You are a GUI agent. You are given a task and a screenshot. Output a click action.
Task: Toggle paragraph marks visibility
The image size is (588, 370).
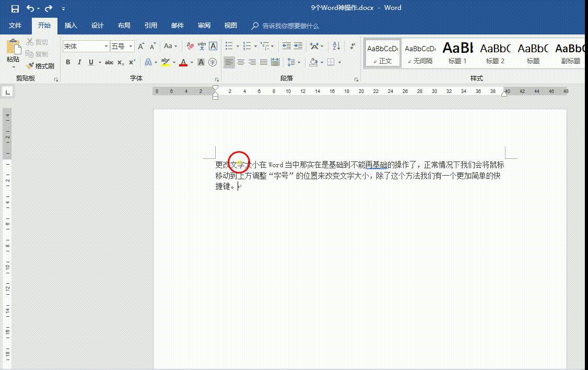[352, 46]
